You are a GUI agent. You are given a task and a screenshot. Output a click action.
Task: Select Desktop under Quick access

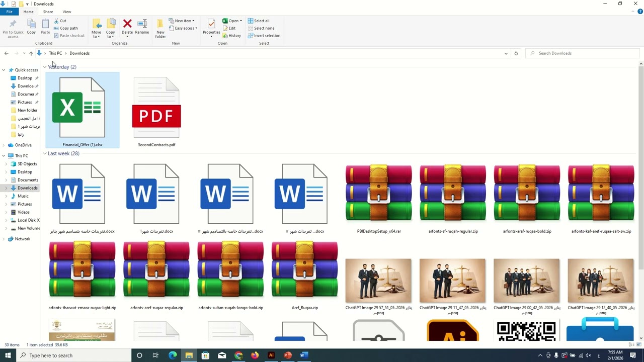coord(25,78)
